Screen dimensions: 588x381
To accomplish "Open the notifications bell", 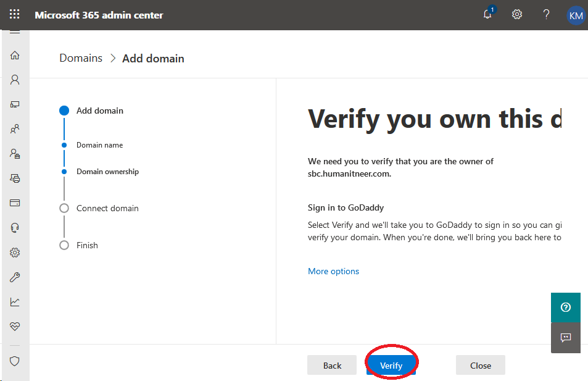I will (x=488, y=14).
